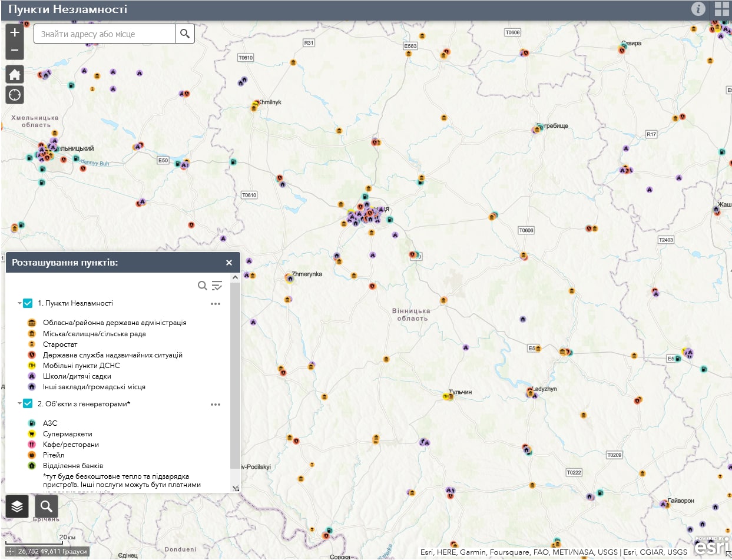Viewport: 732px width, 560px height.
Task: Open the search widget at bottom left
Action: [47, 506]
